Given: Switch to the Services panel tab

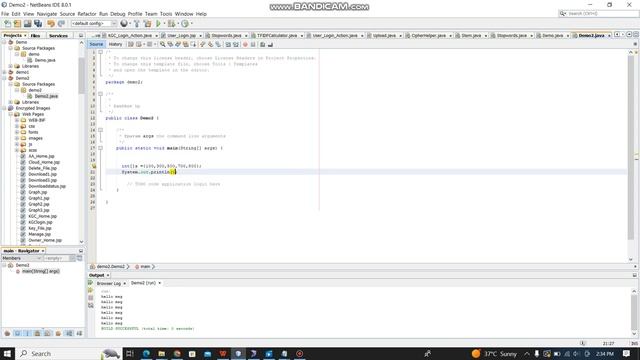Looking at the screenshot, I should click(x=58, y=36).
